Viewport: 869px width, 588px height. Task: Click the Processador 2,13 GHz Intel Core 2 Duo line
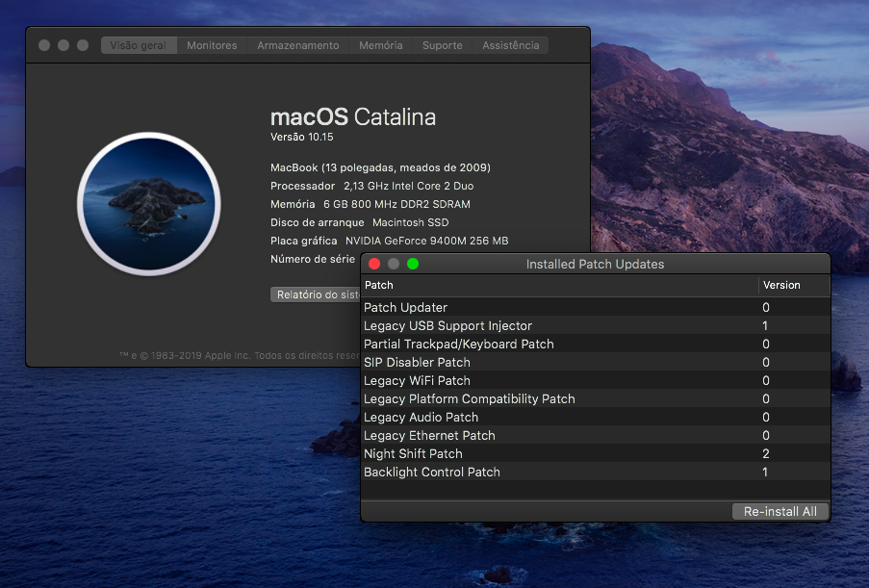click(371, 186)
